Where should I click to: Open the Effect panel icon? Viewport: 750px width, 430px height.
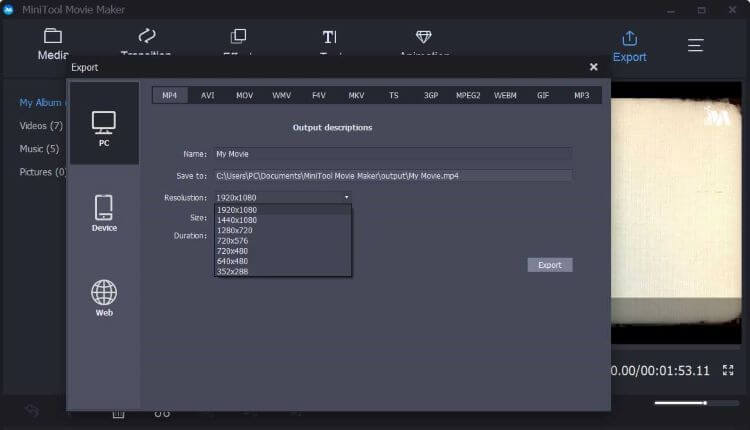coord(238,36)
